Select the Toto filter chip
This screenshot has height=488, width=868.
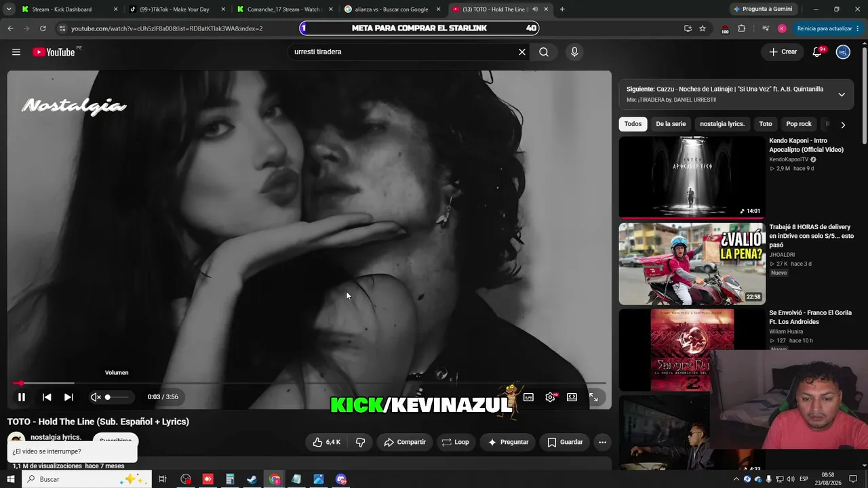(766, 124)
